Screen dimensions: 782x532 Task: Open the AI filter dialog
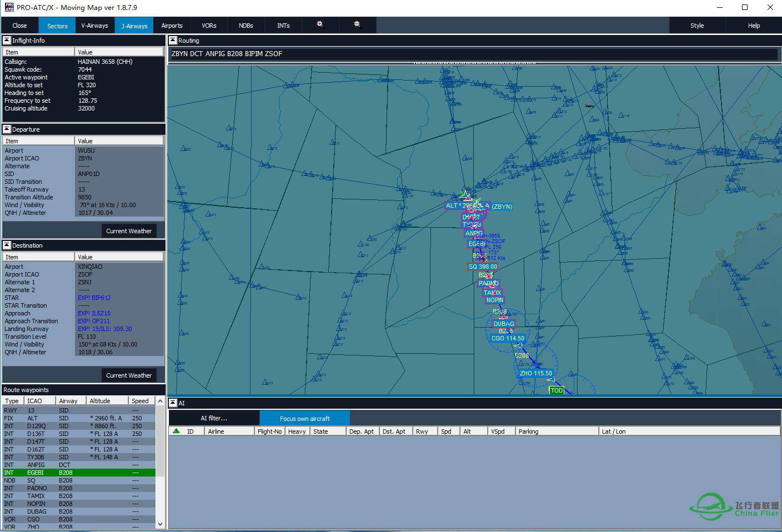[x=214, y=418]
